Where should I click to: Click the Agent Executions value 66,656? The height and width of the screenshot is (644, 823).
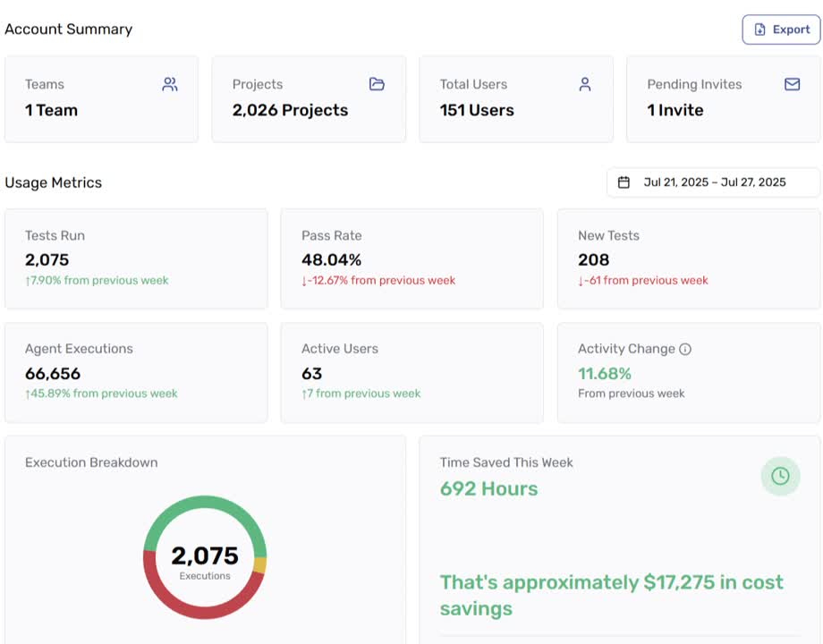click(x=53, y=374)
